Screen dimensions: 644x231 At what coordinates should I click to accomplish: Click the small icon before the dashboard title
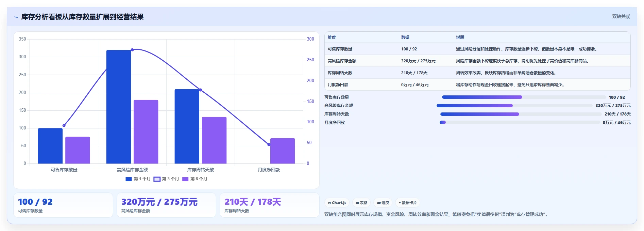click(16, 17)
